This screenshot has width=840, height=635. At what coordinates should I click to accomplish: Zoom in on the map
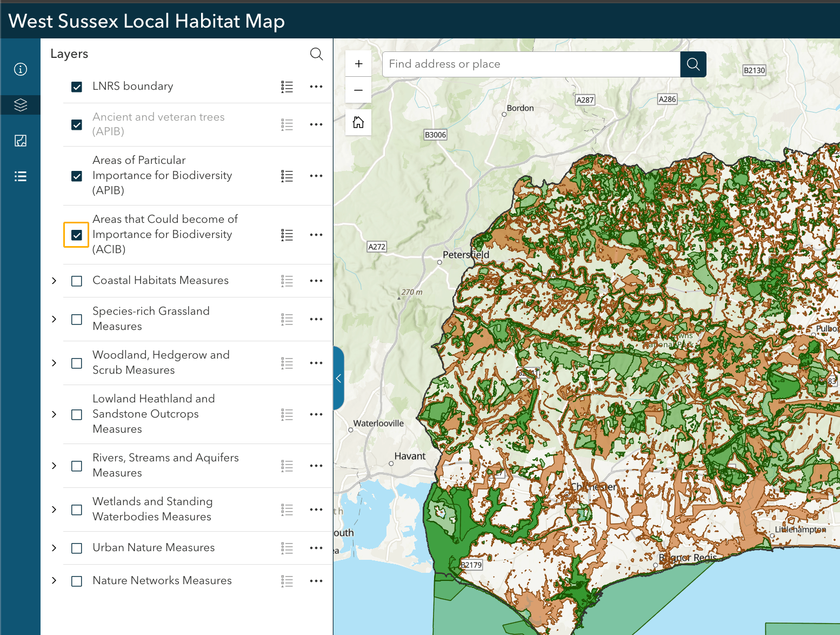point(358,64)
